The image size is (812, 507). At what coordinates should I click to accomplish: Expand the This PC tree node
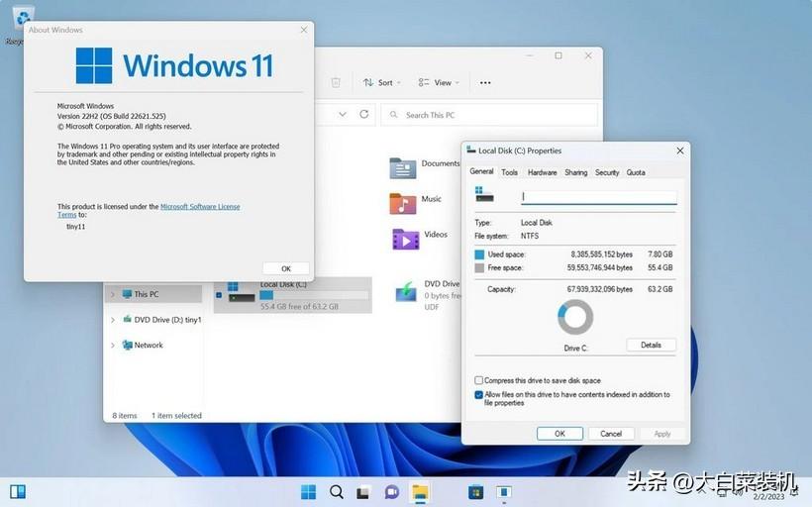(x=113, y=294)
